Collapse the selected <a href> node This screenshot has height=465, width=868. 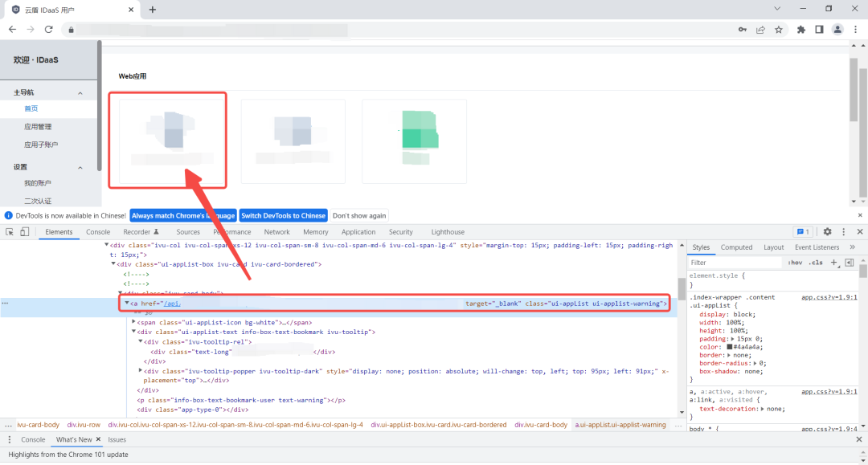127,303
